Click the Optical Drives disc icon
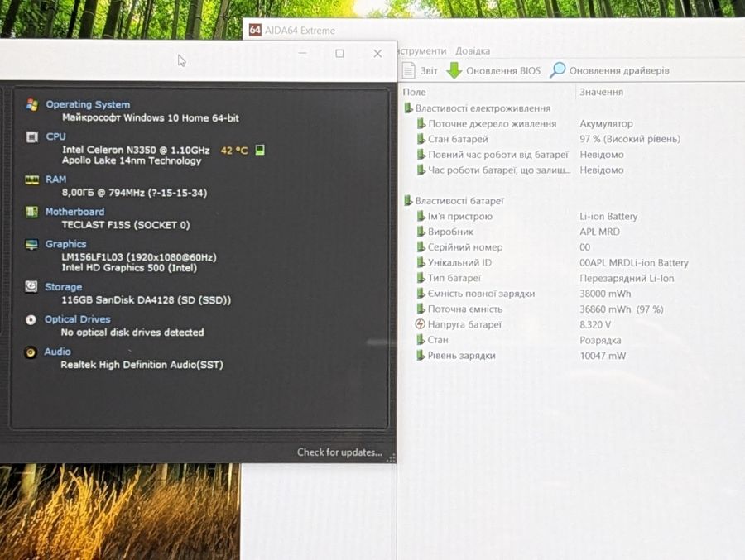The height and width of the screenshot is (560, 745). tap(31, 319)
